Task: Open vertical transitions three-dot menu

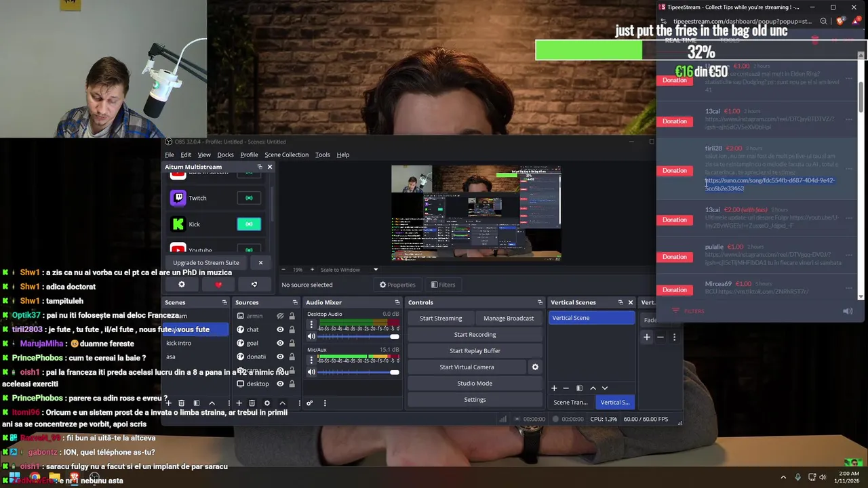Action: 674,337
